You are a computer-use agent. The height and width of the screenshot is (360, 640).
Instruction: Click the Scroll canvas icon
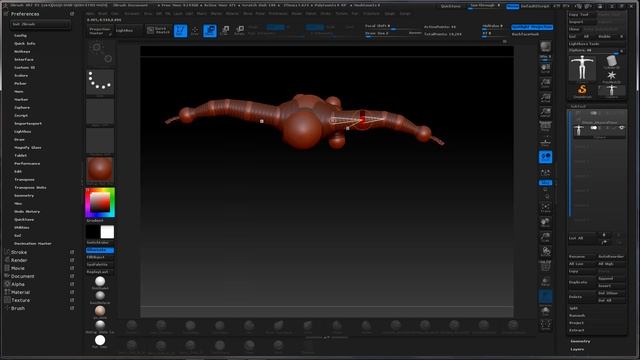tap(545, 67)
